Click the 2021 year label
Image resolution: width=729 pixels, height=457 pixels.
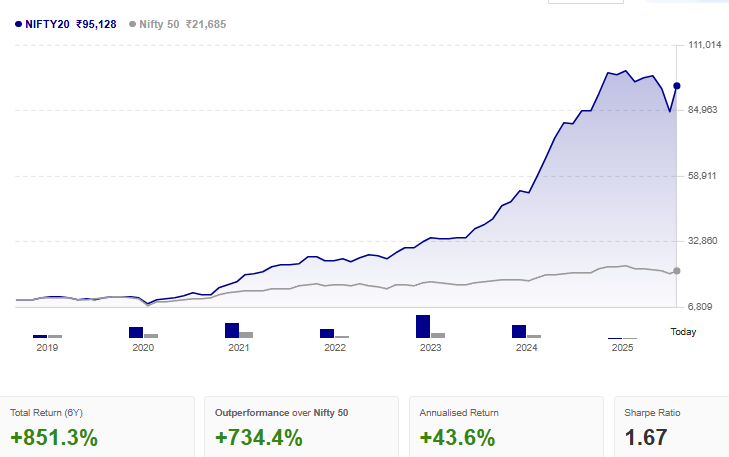click(239, 348)
